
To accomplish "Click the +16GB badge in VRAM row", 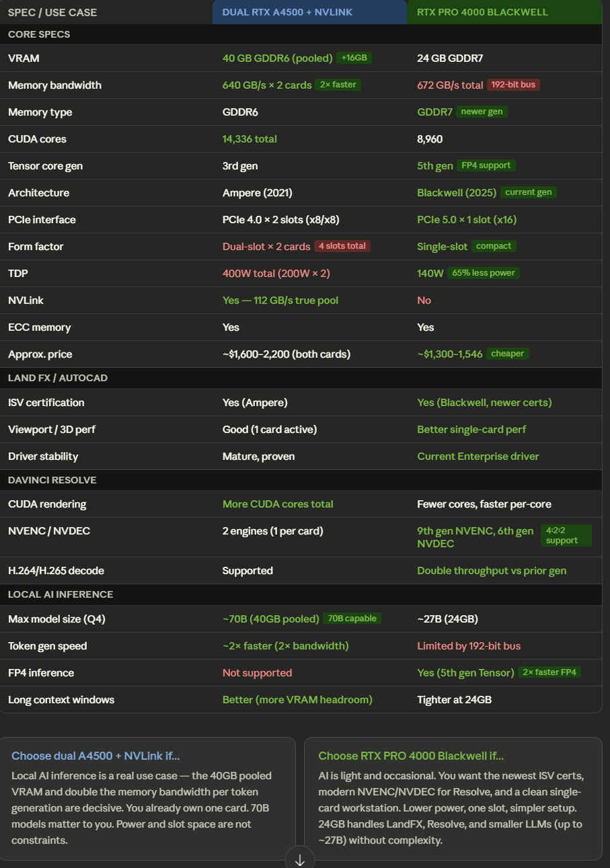I will pyautogui.click(x=354, y=58).
